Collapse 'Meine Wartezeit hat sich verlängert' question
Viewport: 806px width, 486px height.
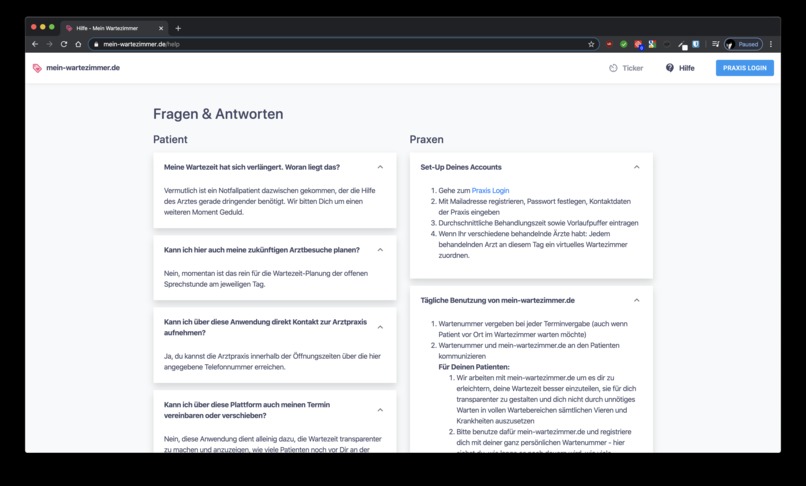coord(380,167)
